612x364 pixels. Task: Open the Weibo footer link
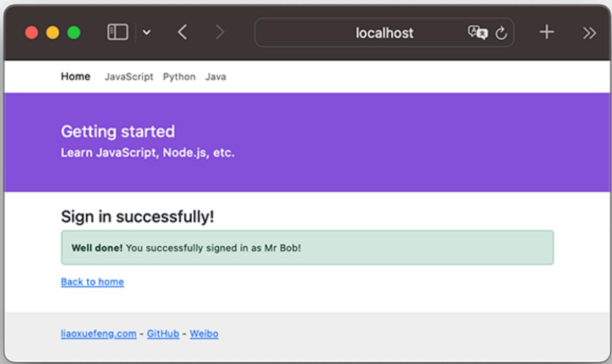(x=204, y=334)
